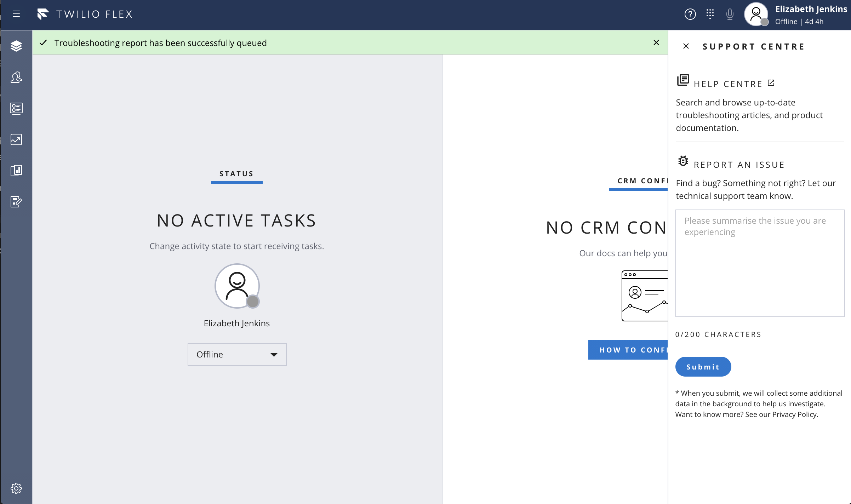Toggle the microphone icon in header
Image resolution: width=851 pixels, height=504 pixels.
point(730,14)
